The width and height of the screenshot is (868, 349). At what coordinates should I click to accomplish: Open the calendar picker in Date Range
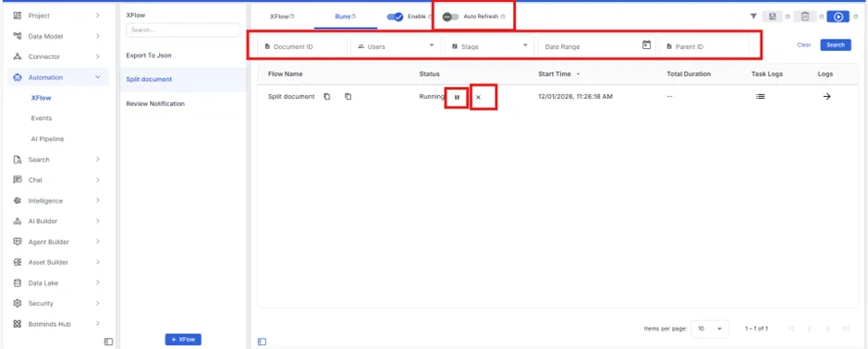(646, 45)
